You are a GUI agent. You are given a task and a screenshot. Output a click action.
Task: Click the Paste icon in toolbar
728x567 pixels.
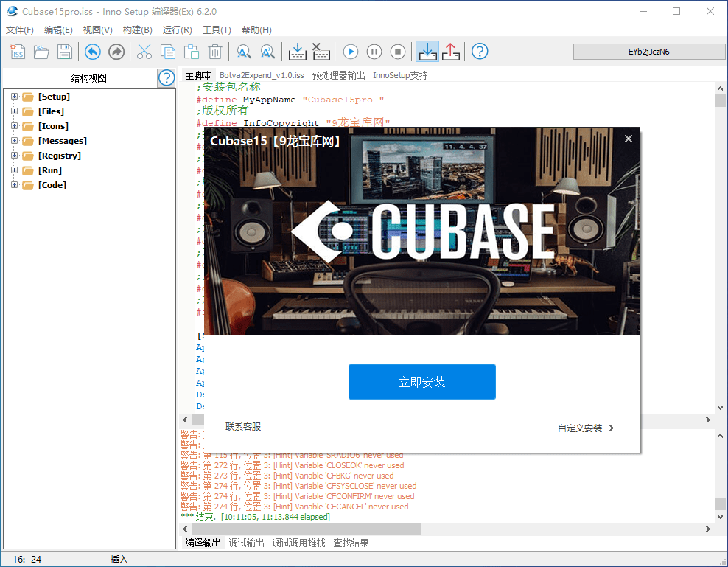coord(190,52)
